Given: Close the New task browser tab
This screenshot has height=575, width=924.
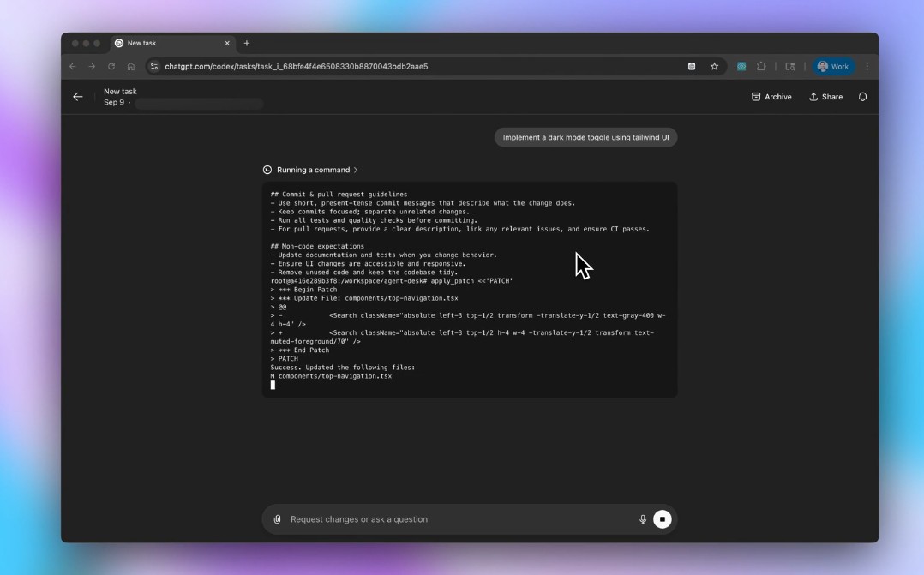Looking at the screenshot, I should click(x=227, y=43).
